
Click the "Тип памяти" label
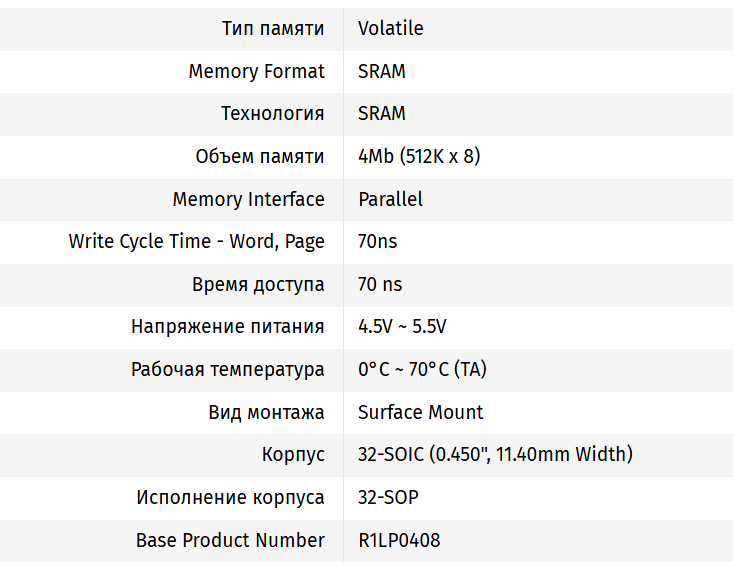(x=273, y=28)
